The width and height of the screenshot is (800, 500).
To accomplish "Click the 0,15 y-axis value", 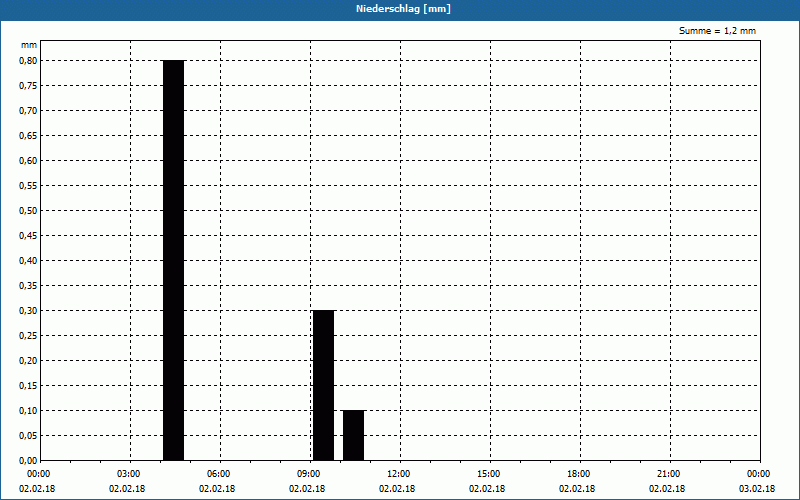I will tap(28, 386).
